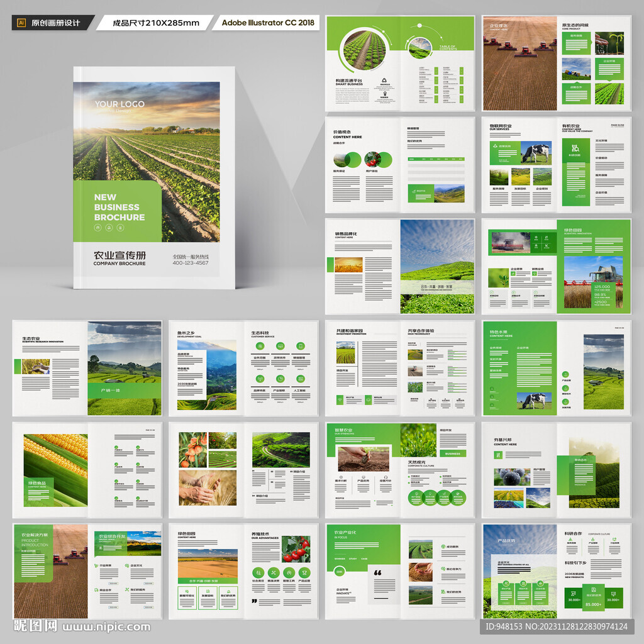Click the NEW BUSINESS BROCHURE green box
This screenshot has width=644, height=644.
point(117,211)
